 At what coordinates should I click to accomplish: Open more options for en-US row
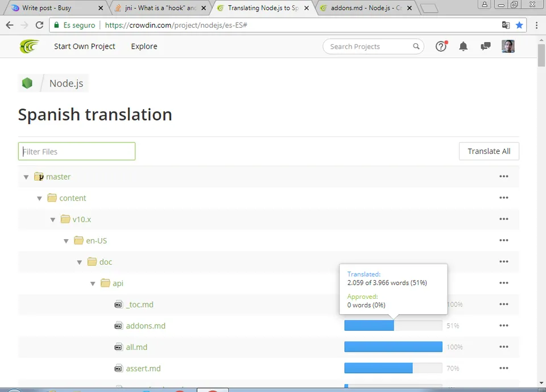(x=503, y=240)
